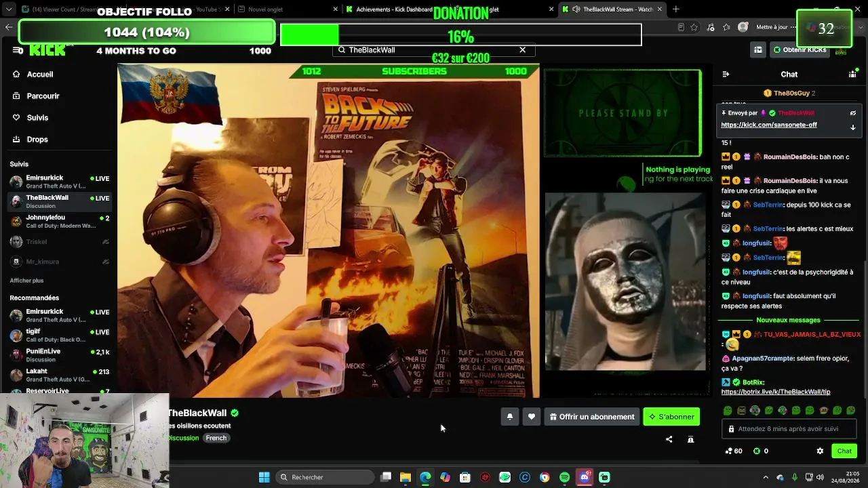Click the chat message input field
Viewport: 868px width, 488px height.
[x=789, y=428]
